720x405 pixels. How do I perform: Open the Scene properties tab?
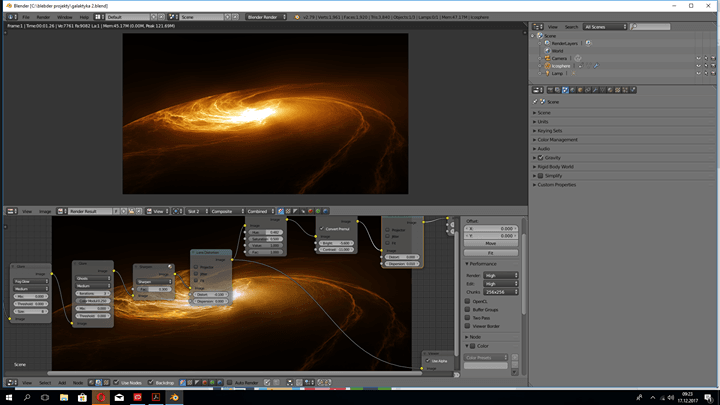(x=565, y=90)
